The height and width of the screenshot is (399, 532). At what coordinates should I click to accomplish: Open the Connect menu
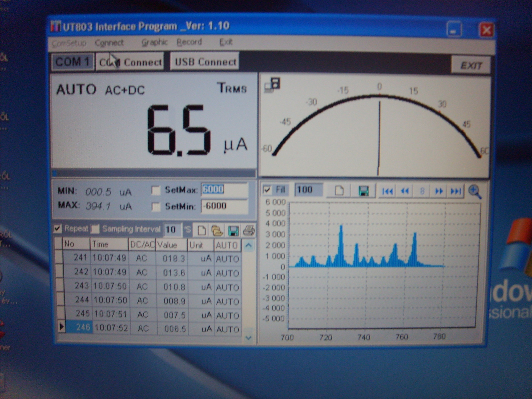[109, 43]
